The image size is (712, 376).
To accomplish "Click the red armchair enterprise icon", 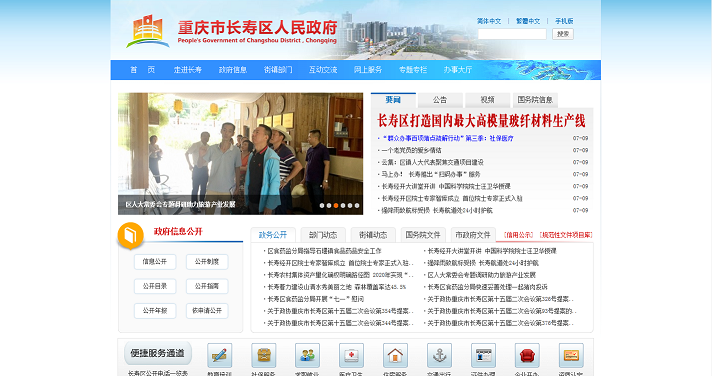I will 527,355.
